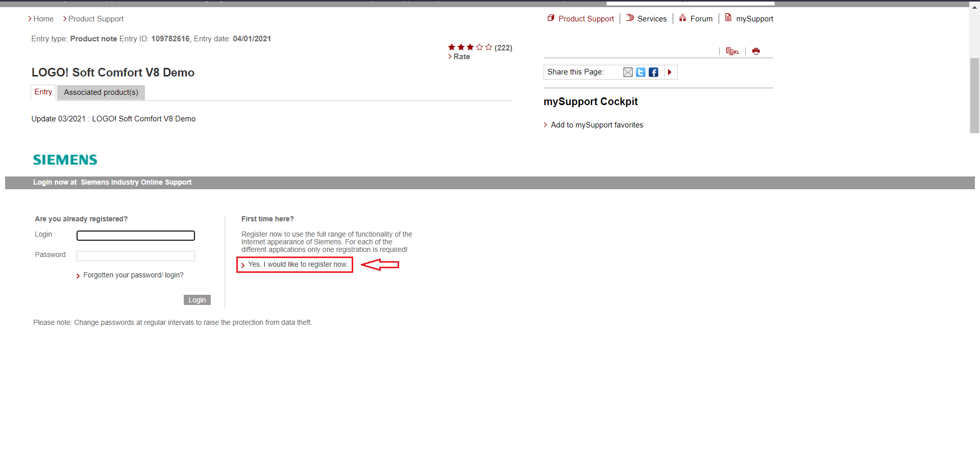Click the vertical scrollbar thumb
This screenshot has height=459, width=980.
pyautogui.click(x=974, y=95)
